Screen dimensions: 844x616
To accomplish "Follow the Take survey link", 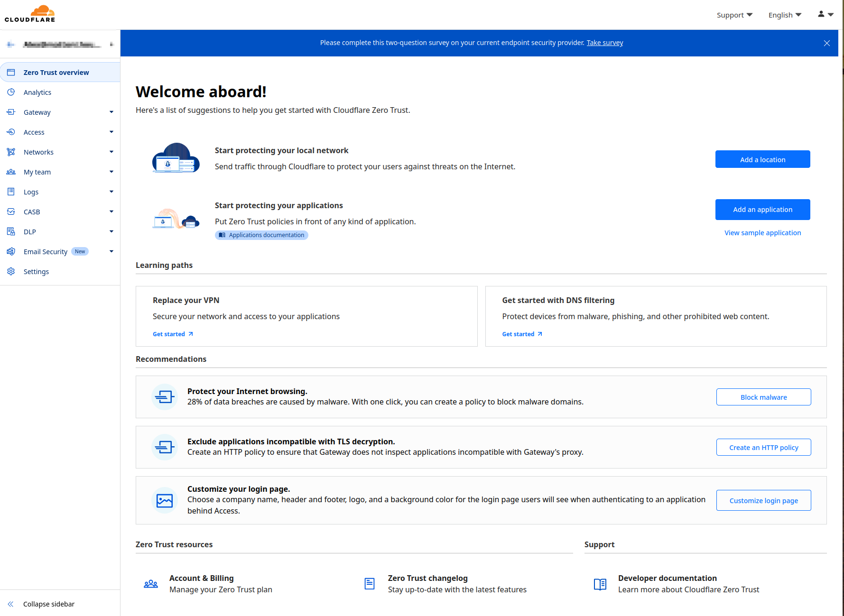I will click(605, 43).
